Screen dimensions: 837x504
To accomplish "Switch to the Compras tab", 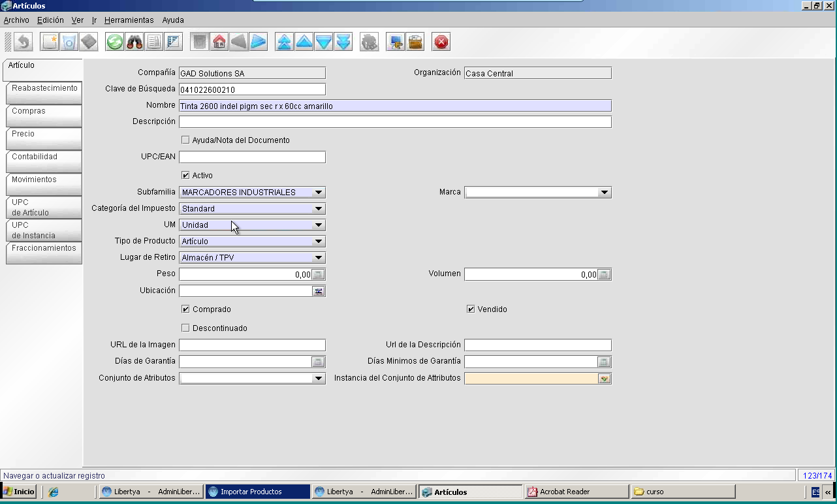I will [44, 116].
